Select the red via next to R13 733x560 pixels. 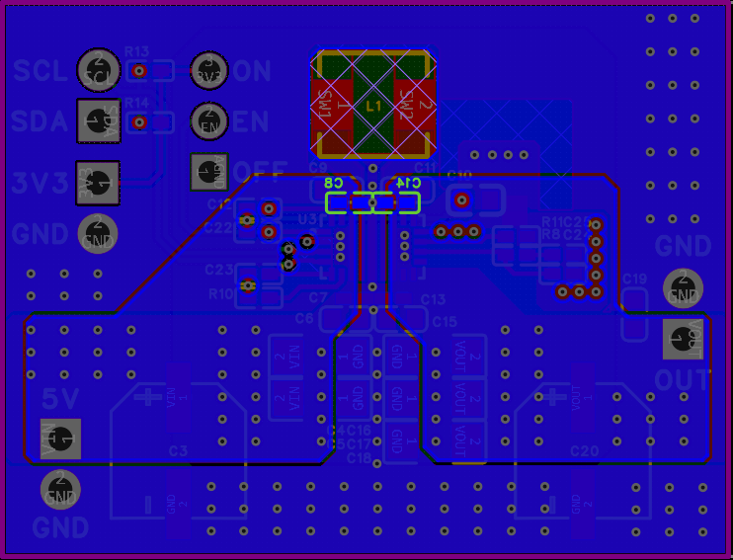tap(139, 71)
